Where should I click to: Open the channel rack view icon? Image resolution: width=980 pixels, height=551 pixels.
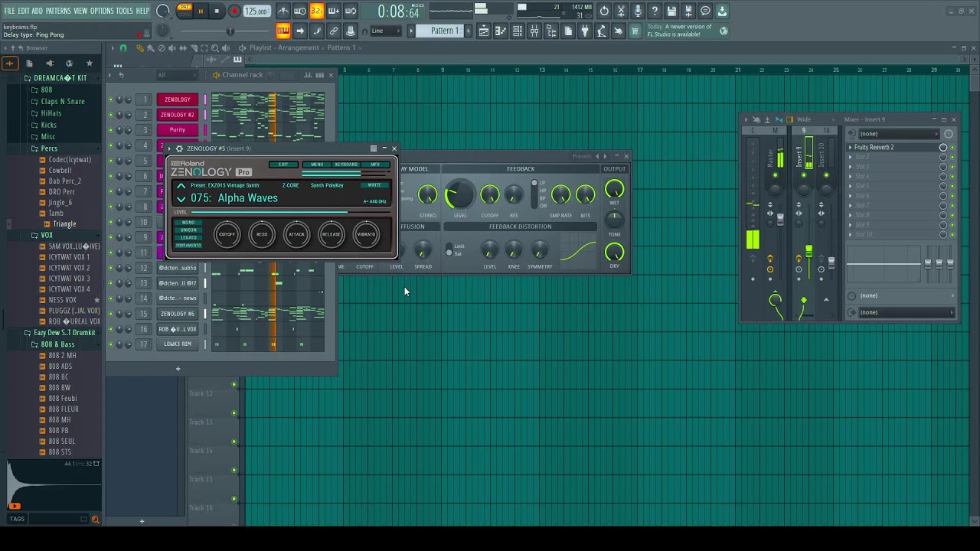(x=518, y=31)
